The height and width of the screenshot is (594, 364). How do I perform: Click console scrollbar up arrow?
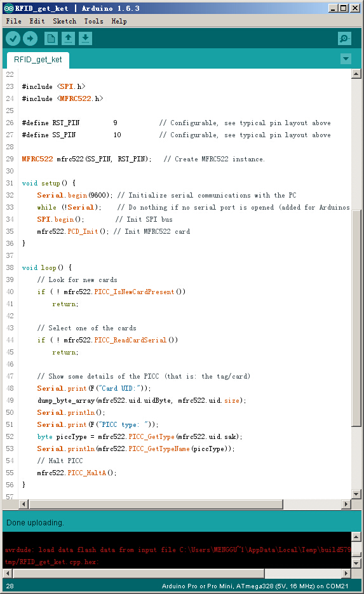point(356,536)
